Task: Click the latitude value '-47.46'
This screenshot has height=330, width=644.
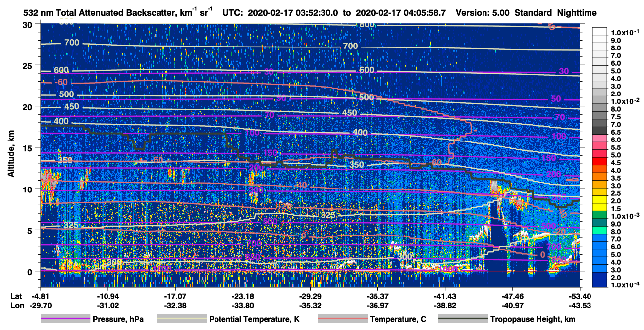Action: (x=512, y=296)
